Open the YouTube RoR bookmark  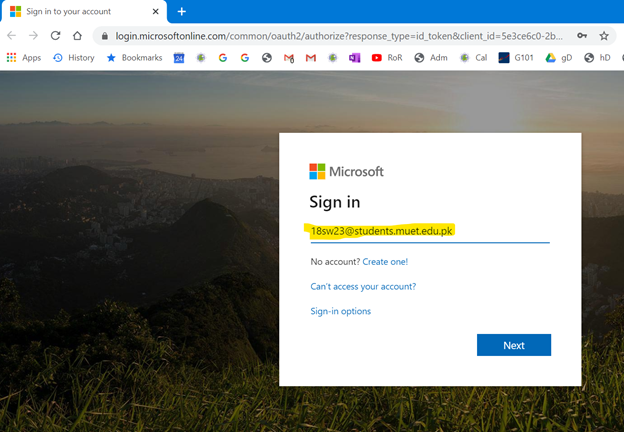tap(387, 58)
